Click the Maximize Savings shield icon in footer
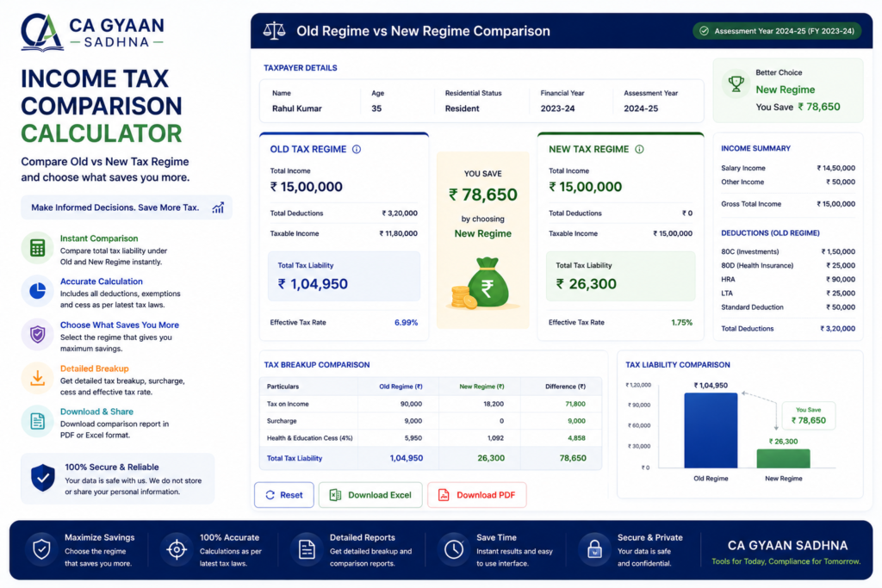 (41, 549)
